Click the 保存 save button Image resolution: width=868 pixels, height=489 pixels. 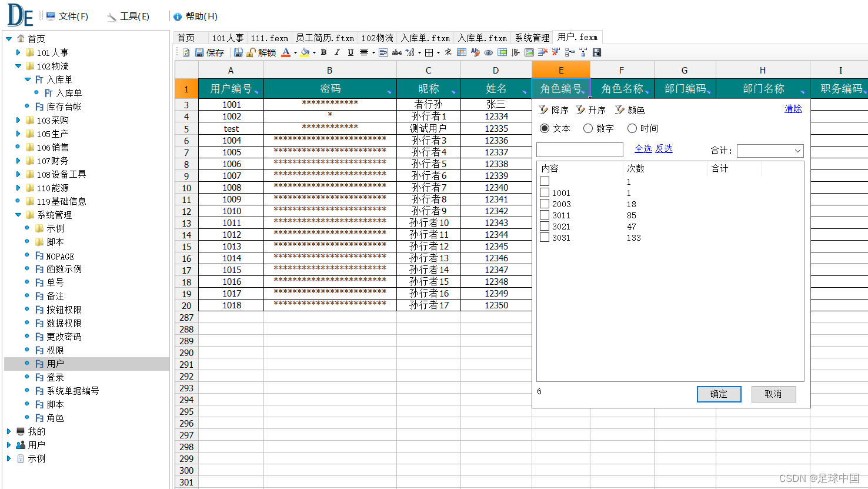click(x=209, y=52)
